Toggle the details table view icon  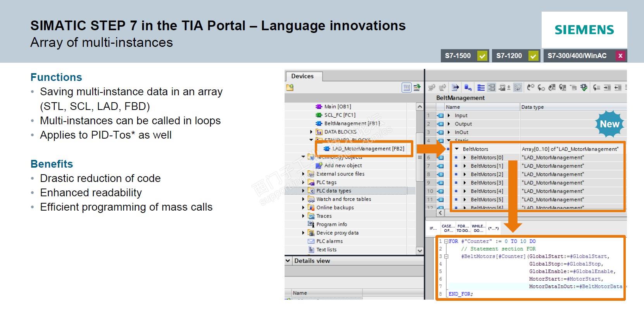406,87
